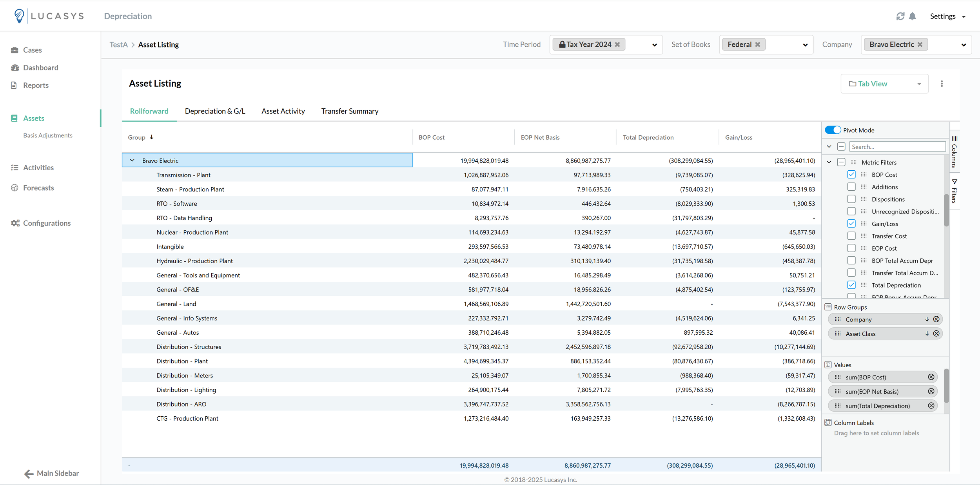Enable the Additions metric checkbox
The height and width of the screenshot is (485, 980).
pos(851,187)
